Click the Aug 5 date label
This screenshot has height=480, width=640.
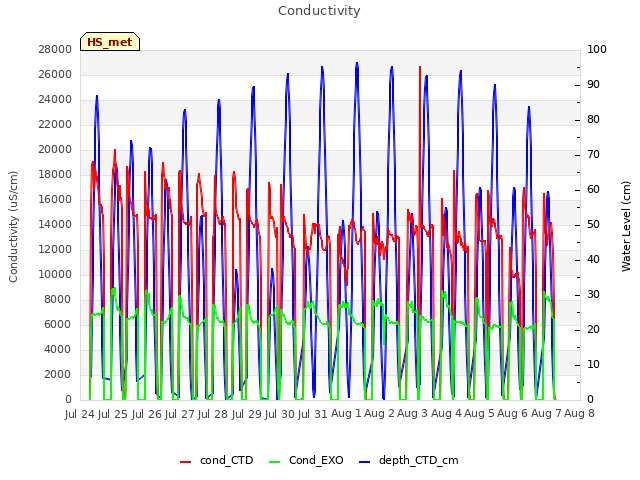click(479, 414)
